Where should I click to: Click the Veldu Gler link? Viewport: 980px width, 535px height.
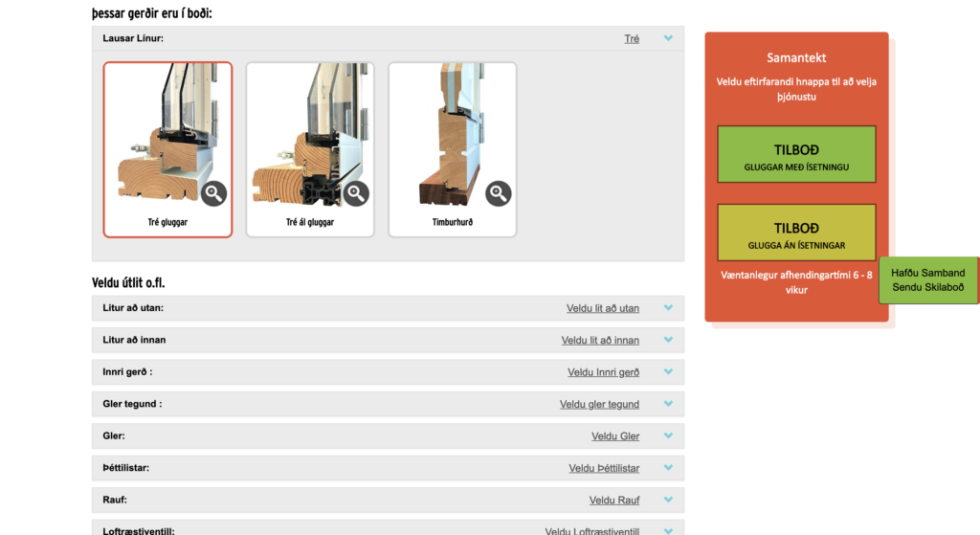(615, 436)
